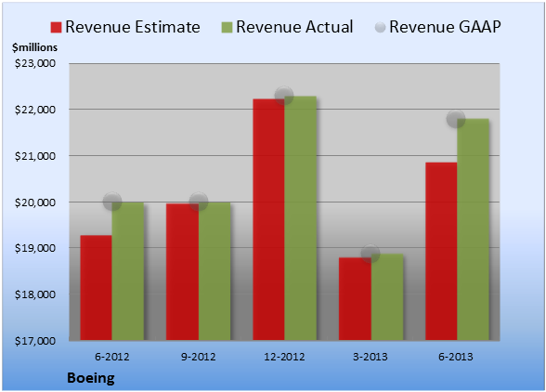Select the Revenue Estimate legend label

133,27
